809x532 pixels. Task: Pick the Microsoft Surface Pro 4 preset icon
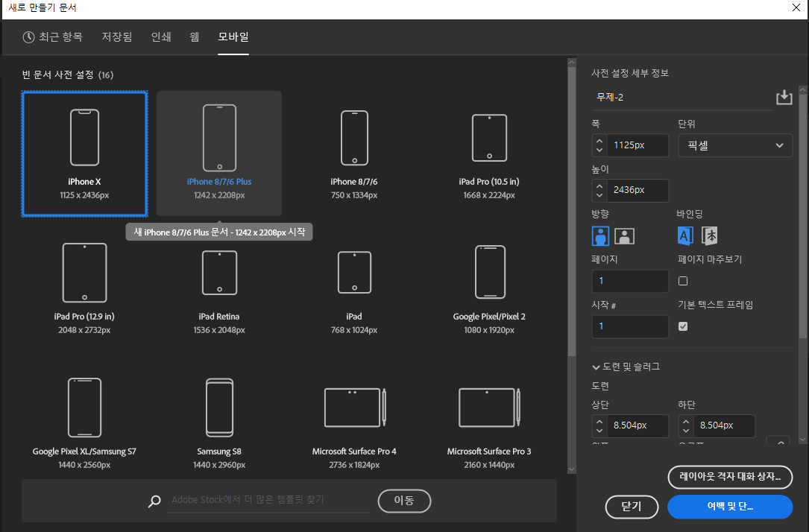[x=355, y=408]
